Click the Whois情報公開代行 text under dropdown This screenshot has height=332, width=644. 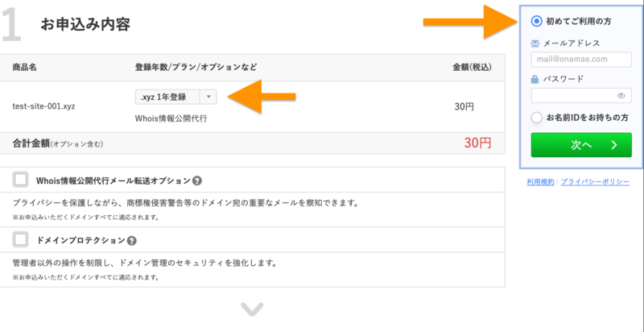[x=171, y=118]
